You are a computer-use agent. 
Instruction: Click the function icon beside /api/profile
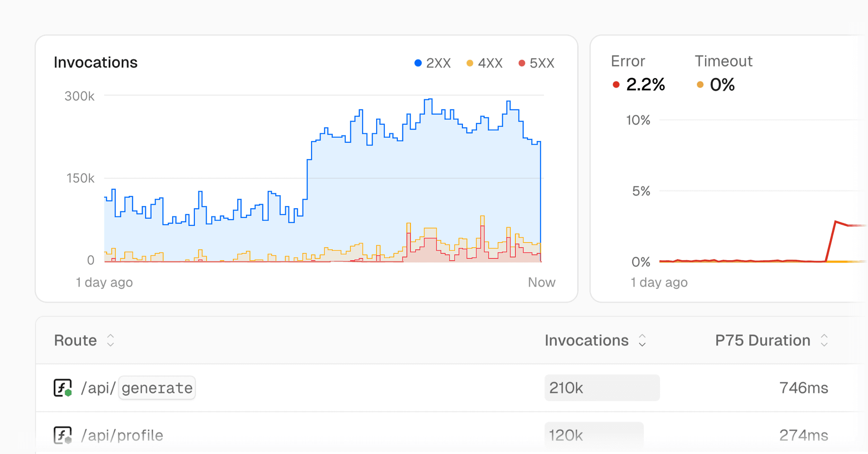click(62, 435)
